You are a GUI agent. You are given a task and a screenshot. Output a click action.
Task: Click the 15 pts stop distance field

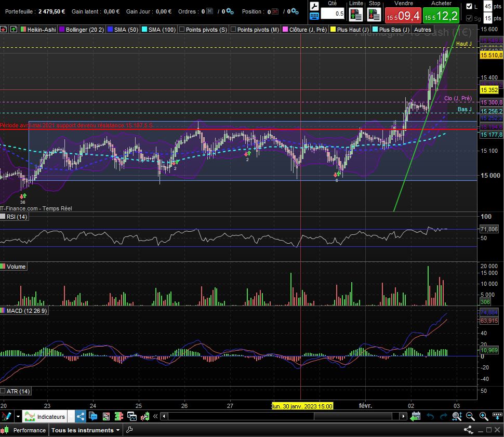pyautogui.click(x=487, y=18)
